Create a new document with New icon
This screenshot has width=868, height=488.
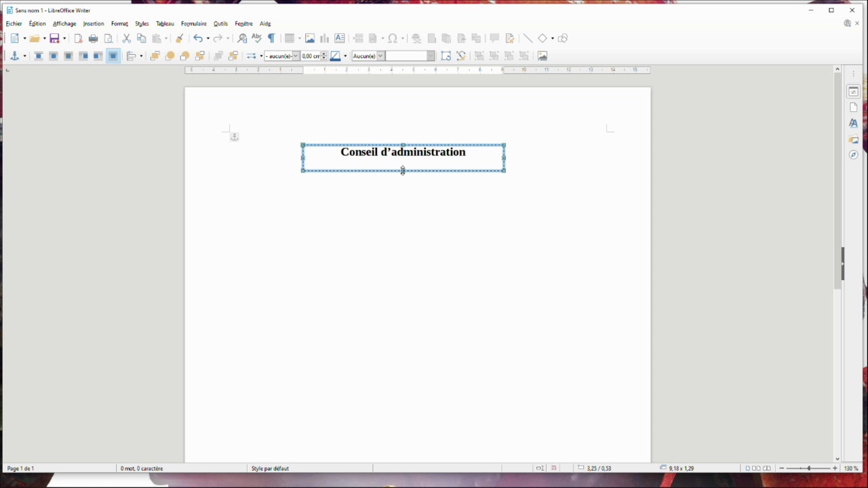point(14,39)
